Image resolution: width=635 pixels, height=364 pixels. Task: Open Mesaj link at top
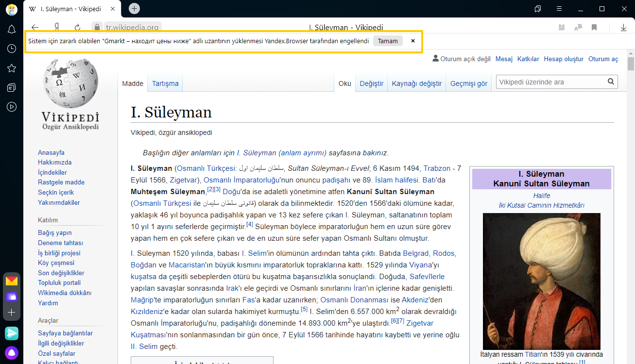coord(504,59)
